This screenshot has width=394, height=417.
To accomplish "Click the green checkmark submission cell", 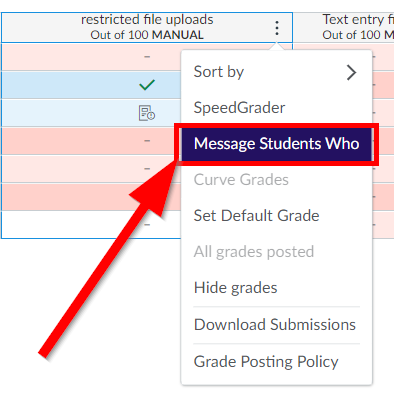I will coord(147,85).
